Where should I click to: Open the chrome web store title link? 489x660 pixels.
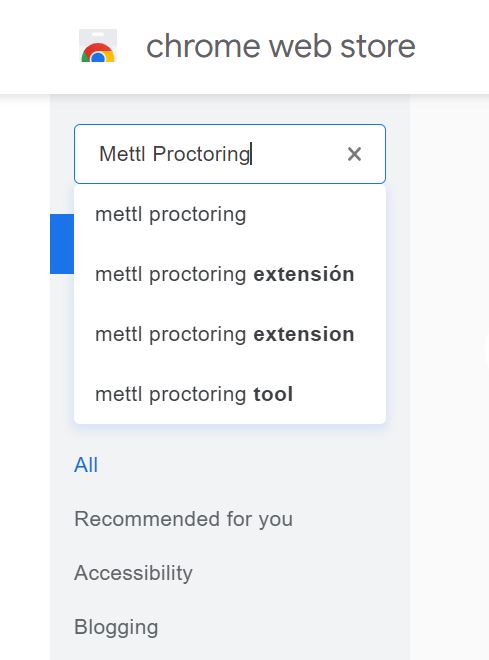click(281, 46)
